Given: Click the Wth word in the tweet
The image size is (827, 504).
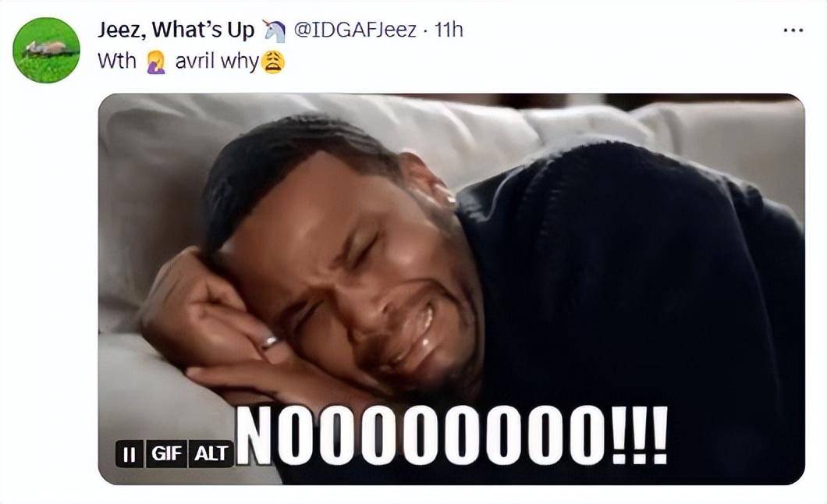Looking at the screenshot, I should [116, 61].
